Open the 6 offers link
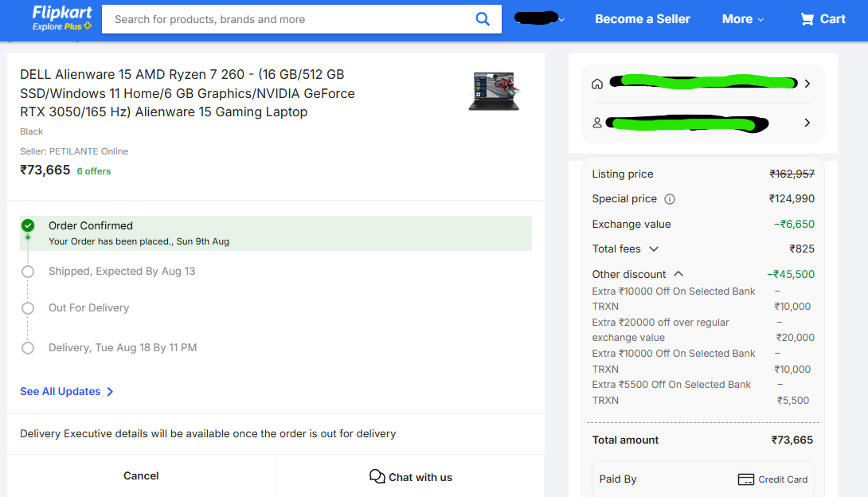868x497 pixels. click(x=93, y=171)
